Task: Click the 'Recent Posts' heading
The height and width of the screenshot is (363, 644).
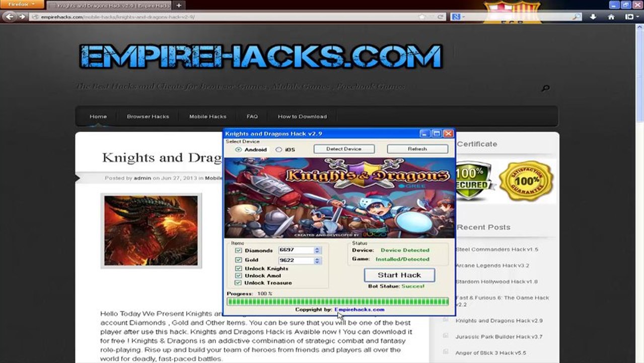Action: pos(484,227)
